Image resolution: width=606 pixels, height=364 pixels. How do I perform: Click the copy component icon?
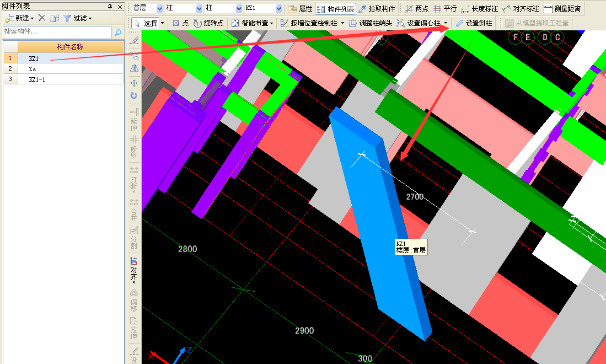tap(55, 18)
